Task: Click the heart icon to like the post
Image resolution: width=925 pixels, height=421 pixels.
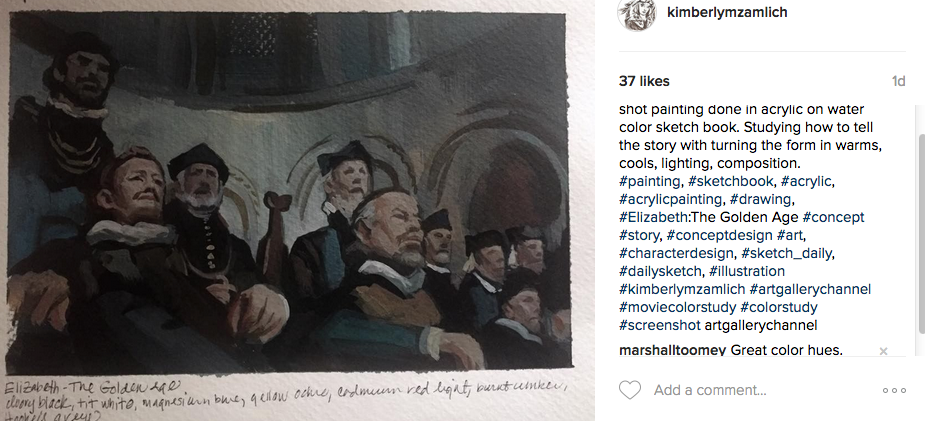Action: tap(630, 390)
